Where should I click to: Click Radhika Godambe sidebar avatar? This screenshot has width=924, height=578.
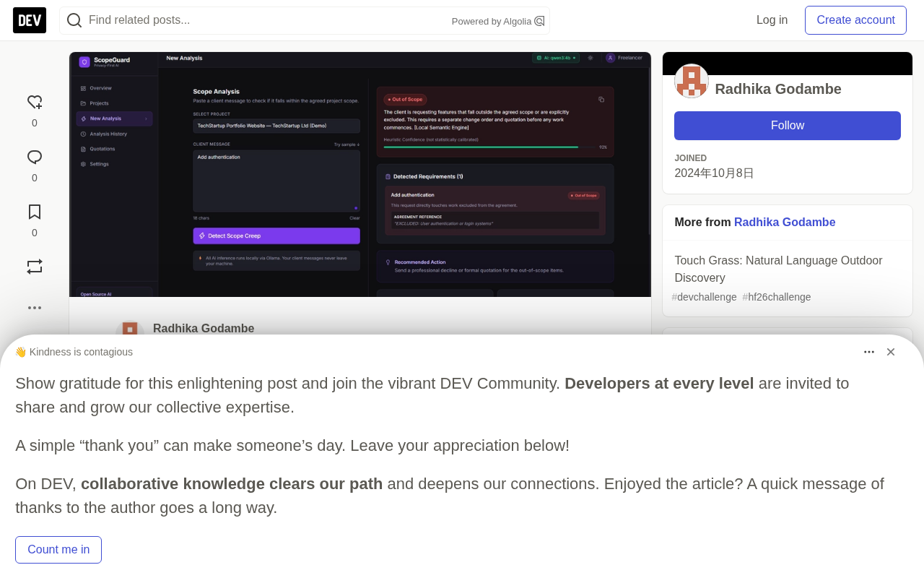coord(692,81)
